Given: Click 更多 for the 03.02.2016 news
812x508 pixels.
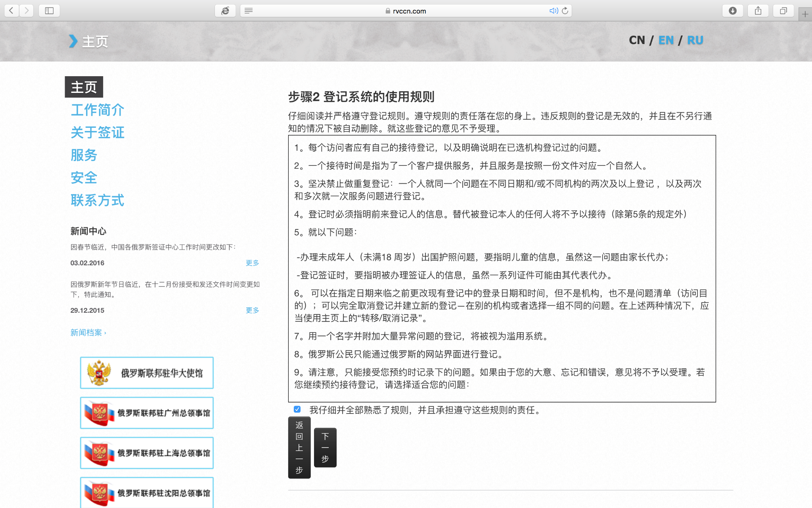Looking at the screenshot, I should [x=252, y=263].
